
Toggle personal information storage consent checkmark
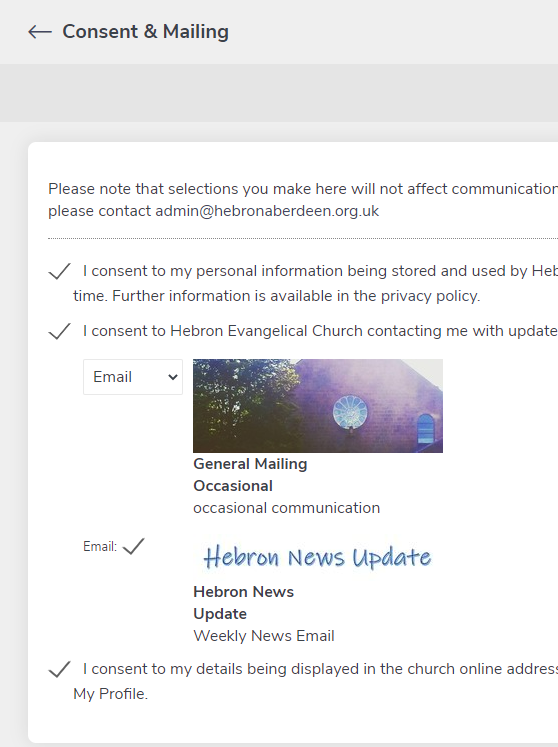60,271
